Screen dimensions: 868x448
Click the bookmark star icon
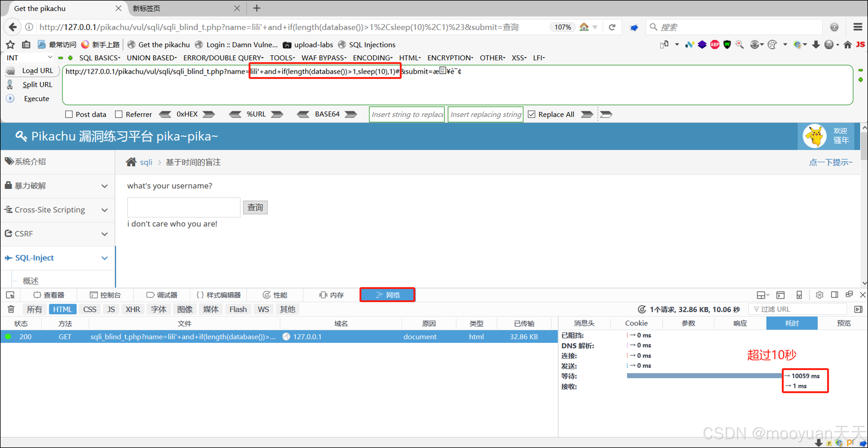[x=10, y=45]
